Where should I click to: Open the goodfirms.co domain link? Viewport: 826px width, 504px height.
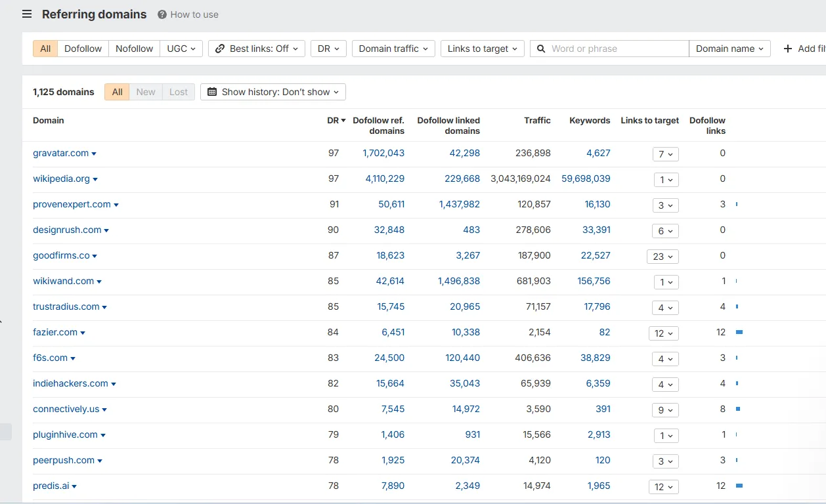point(61,255)
